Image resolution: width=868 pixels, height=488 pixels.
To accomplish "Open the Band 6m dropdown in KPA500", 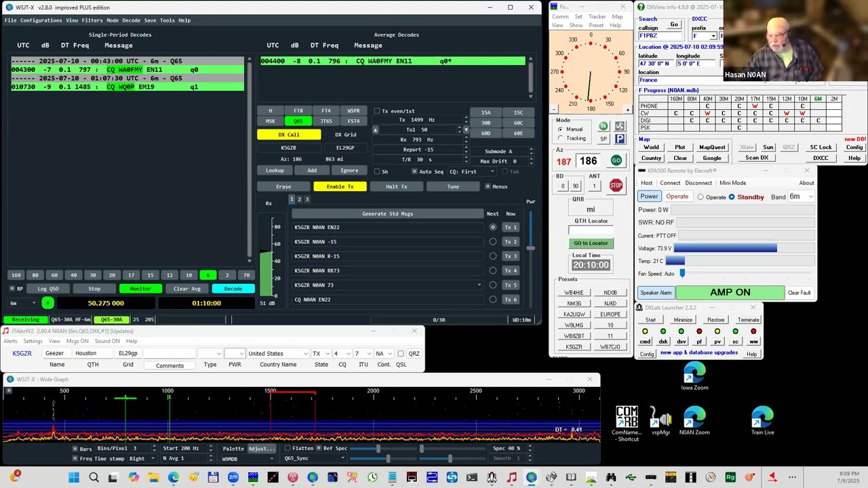I will coord(800,197).
